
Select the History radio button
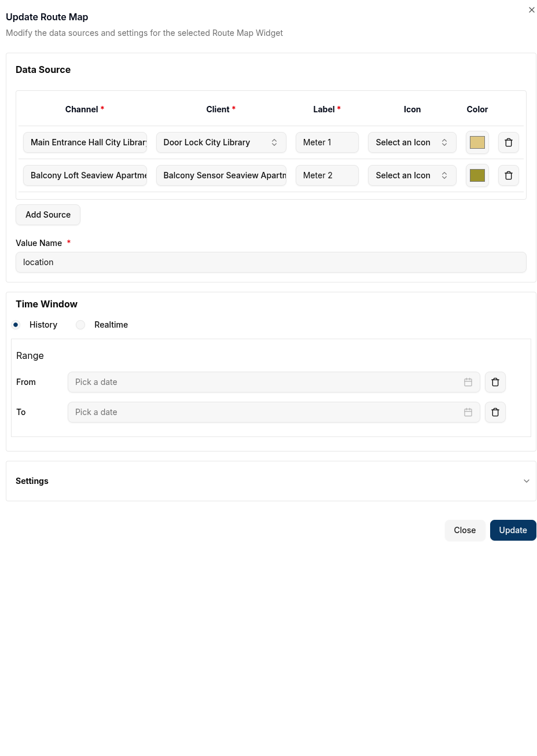pyautogui.click(x=16, y=325)
